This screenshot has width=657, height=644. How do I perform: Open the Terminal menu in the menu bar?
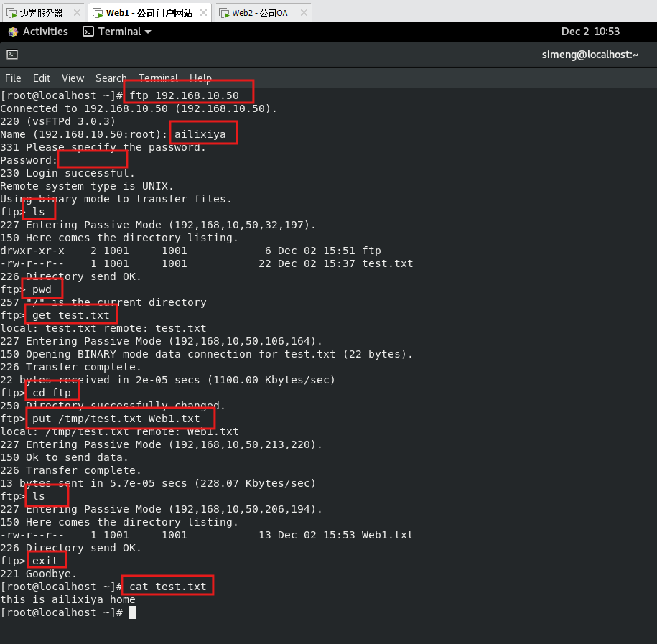[x=158, y=78]
